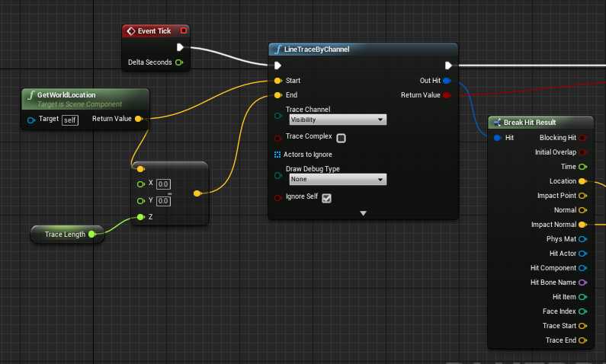
Task: Click the LineTraceByChannel input execution pin
Action: coord(277,65)
